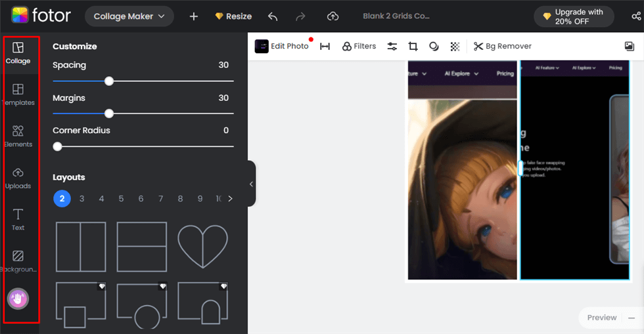The height and width of the screenshot is (334, 644).
Task: Click the share icon
Action: click(636, 16)
